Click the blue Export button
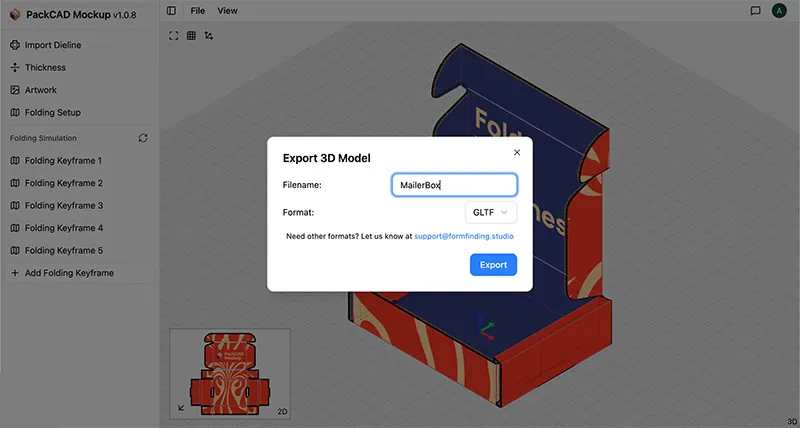Viewport: 800px width, 428px height. pyautogui.click(x=493, y=265)
